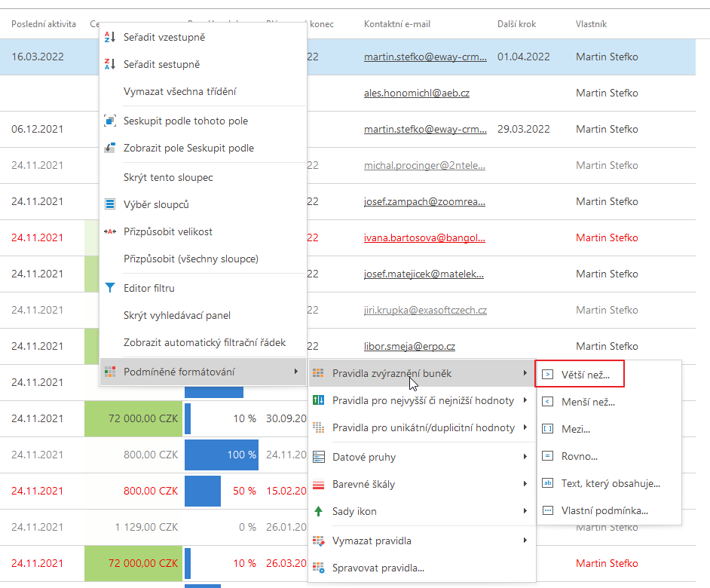Expand the Barevné škály submenu arrow
Screen dimensions: 710x588
tap(525, 484)
